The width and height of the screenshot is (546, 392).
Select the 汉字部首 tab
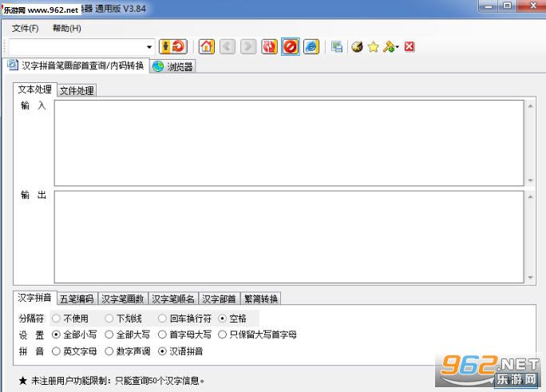click(x=219, y=299)
